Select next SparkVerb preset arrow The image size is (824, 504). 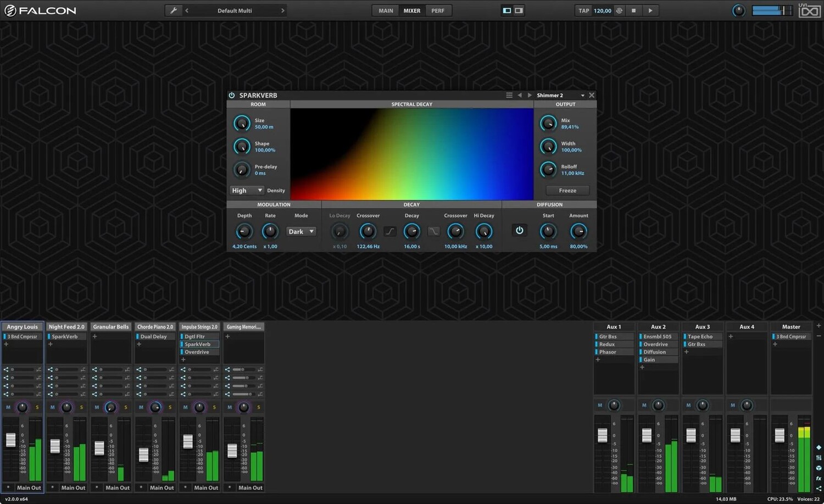coord(530,95)
